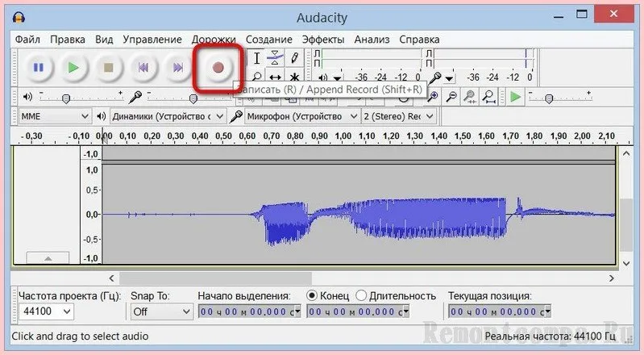Screen dimensions: 644x355
Task: Start recording with the red Record button
Action: pos(218,68)
